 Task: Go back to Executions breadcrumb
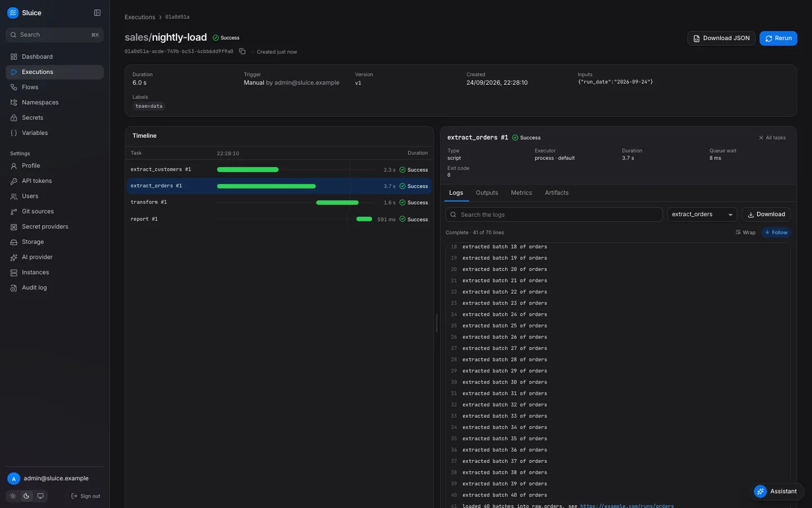140,17
